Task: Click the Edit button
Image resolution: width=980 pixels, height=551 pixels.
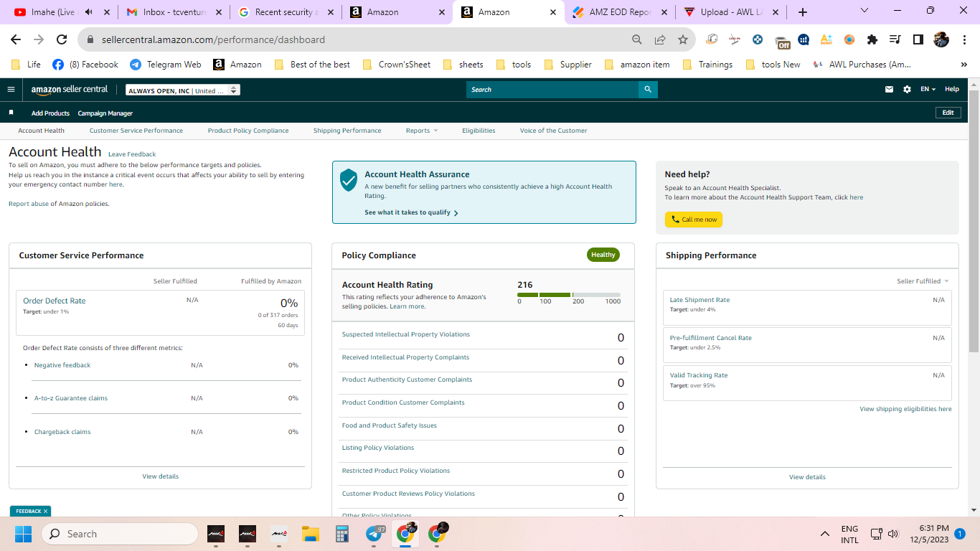Action: coord(948,113)
